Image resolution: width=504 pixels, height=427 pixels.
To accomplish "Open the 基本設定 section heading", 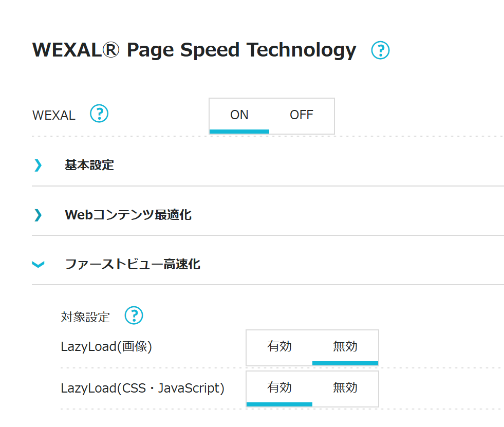I will [89, 165].
